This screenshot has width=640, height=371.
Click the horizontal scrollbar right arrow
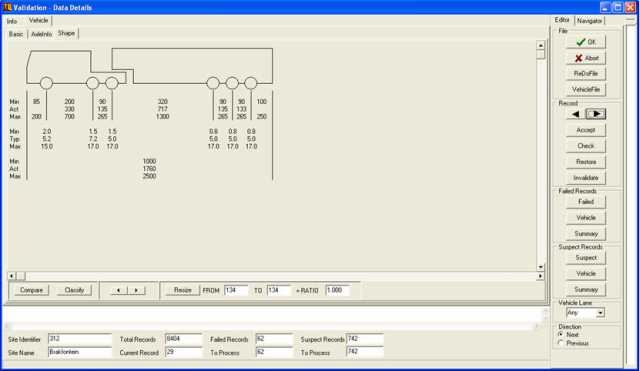click(540, 276)
